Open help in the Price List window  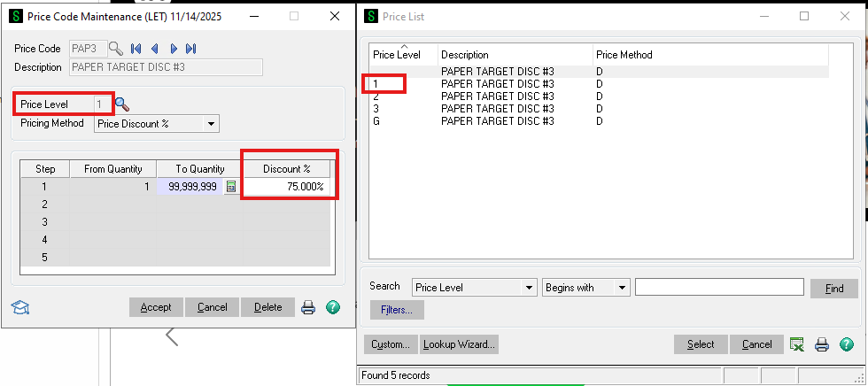coord(846,344)
